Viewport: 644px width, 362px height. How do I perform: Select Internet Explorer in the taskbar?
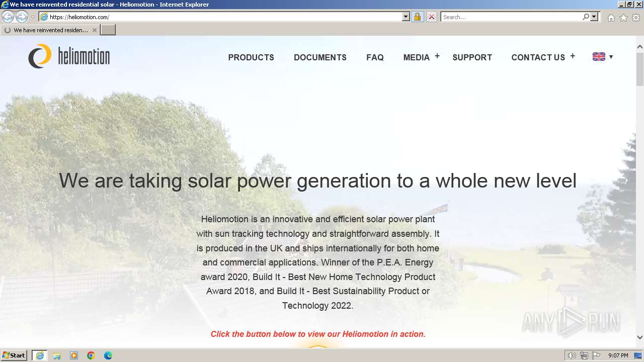coord(40,355)
